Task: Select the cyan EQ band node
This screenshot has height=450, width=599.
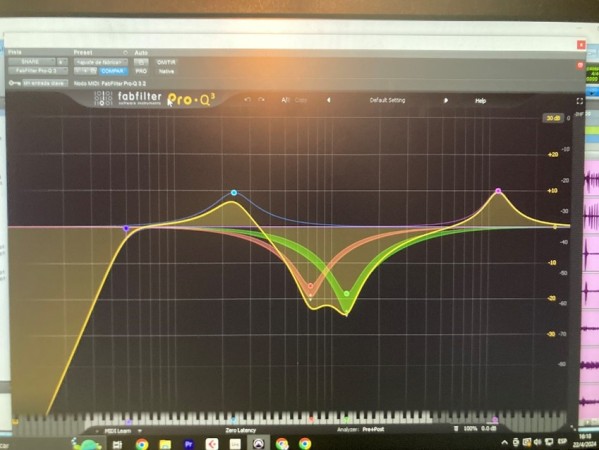Action: (234, 193)
